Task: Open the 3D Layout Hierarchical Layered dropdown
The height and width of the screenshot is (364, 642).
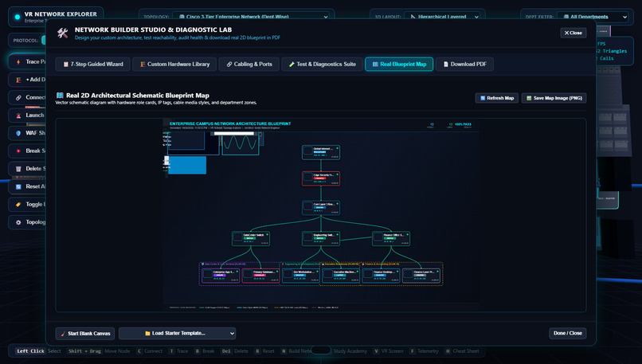Action: click(443, 17)
